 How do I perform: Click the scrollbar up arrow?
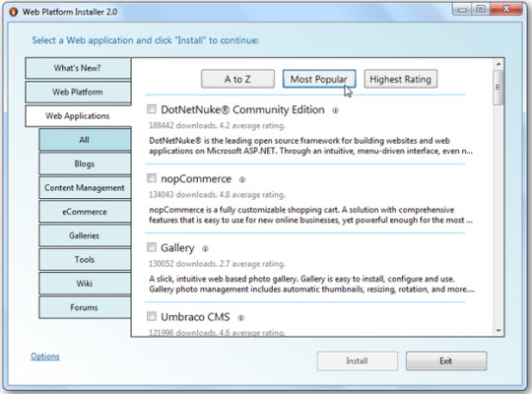tap(499, 64)
